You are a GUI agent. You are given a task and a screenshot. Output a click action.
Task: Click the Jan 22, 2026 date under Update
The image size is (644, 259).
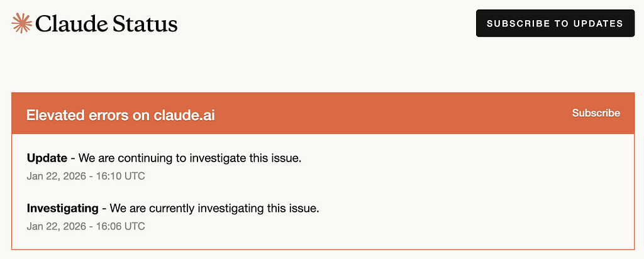pyautogui.click(x=57, y=176)
